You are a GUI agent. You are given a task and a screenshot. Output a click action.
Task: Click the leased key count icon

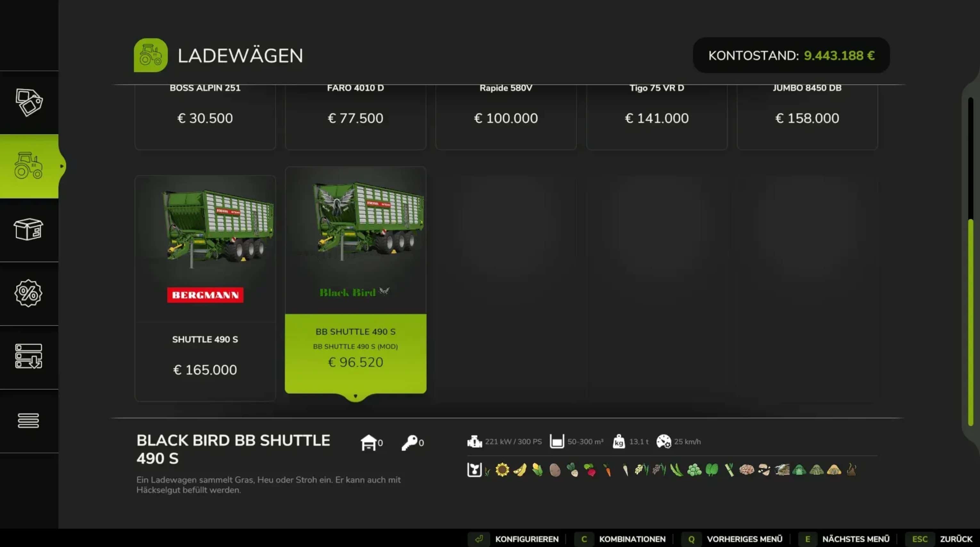(413, 443)
